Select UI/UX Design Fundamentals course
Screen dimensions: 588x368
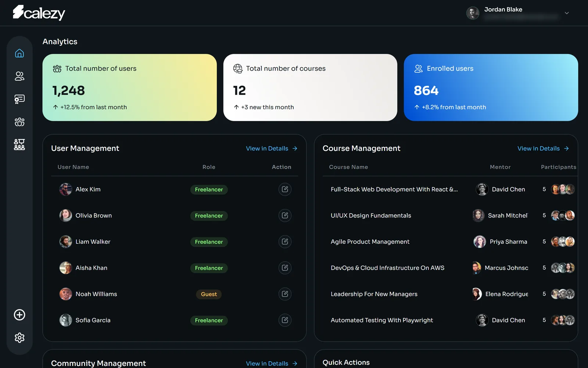(x=371, y=215)
